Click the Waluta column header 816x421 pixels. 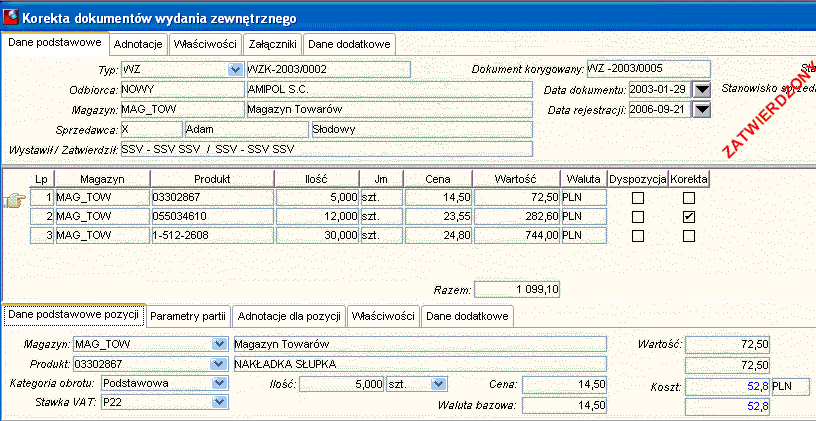tap(584, 179)
